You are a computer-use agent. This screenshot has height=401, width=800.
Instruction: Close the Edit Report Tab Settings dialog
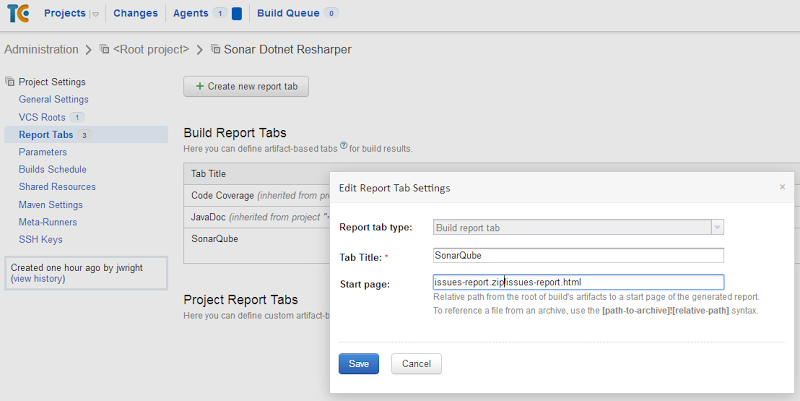coord(782,187)
